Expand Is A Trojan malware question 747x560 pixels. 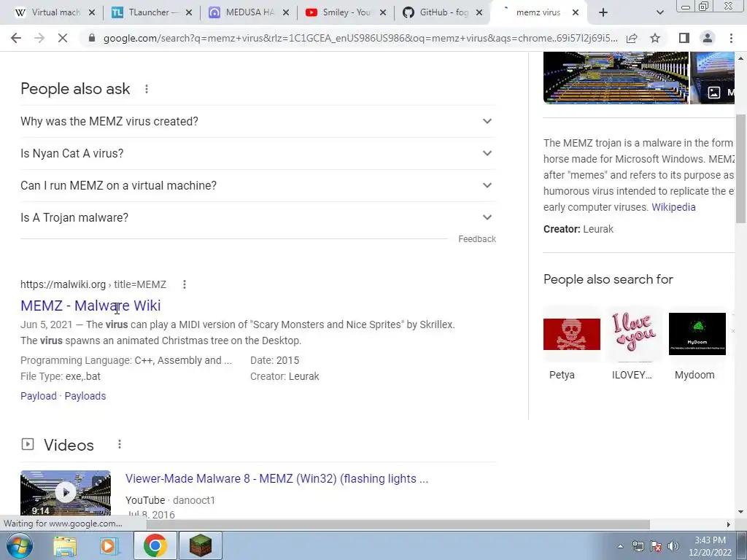pyautogui.click(x=258, y=217)
